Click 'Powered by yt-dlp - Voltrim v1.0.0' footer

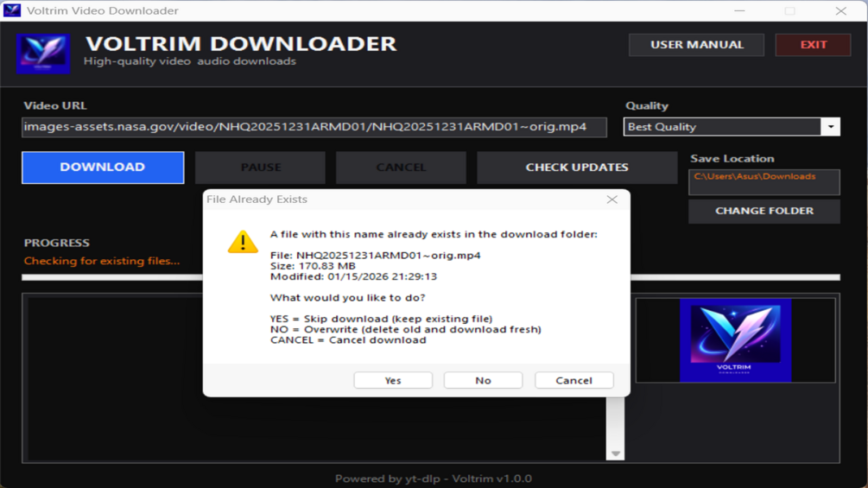[434, 478]
